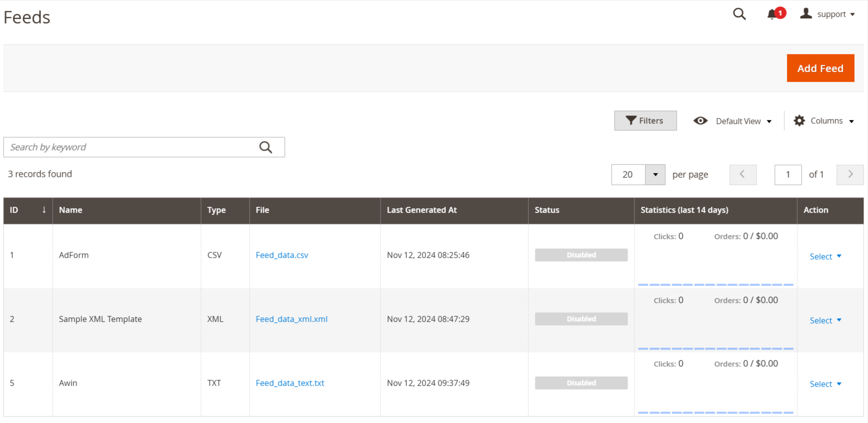Click the Add Feed button
Viewport: 868px width, 423px height.
pos(820,68)
